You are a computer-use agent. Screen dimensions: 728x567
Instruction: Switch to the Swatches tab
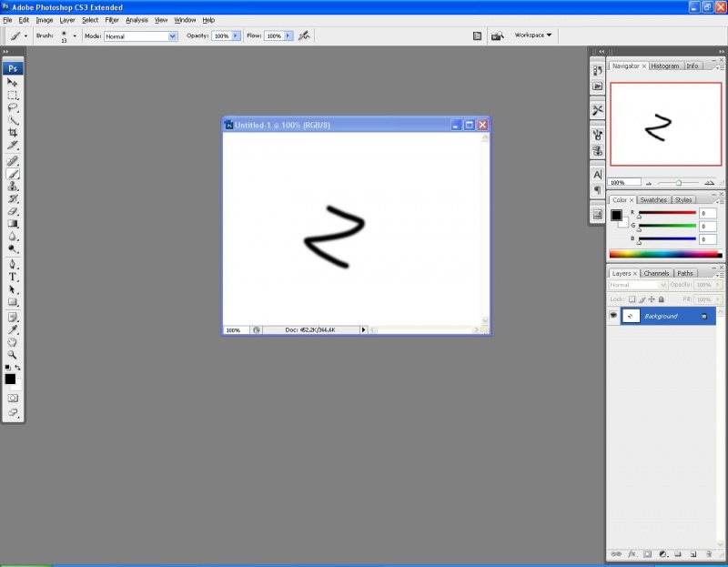click(x=653, y=199)
